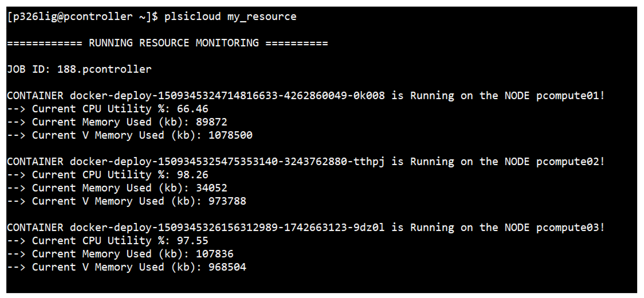Screen dimensions: 644x298
Task: Click the memory used value 107836
Action: pos(215,254)
